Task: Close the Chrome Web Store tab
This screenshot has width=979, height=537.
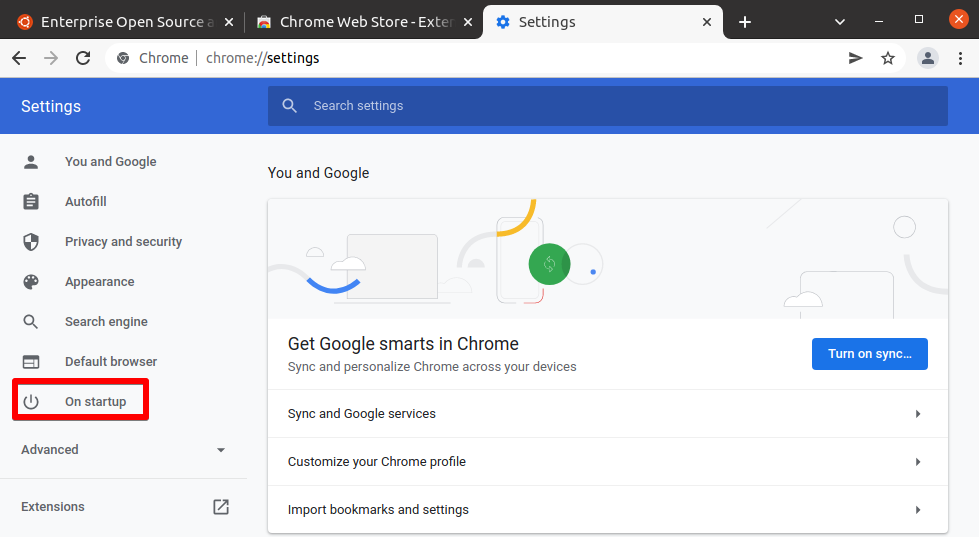Action: [468, 22]
